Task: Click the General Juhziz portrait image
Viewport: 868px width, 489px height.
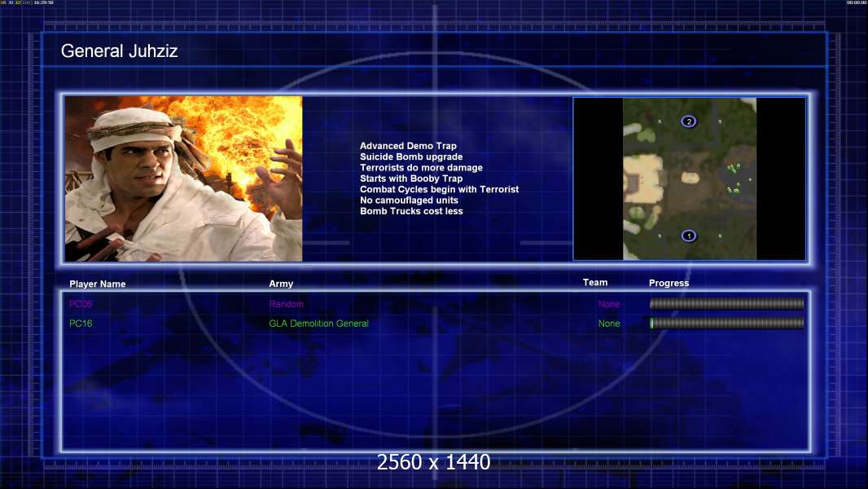Action: [184, 178]
